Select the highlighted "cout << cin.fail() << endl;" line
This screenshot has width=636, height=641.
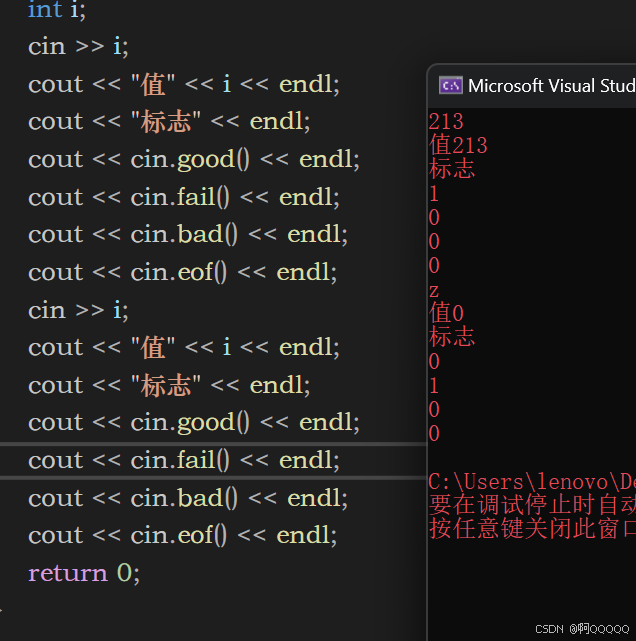(184, 460)
